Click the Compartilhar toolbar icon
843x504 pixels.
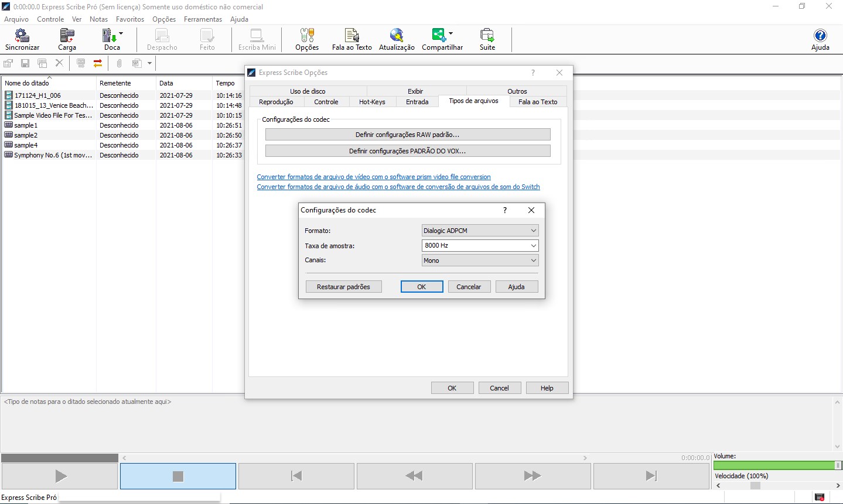click(x=439, y=39)
